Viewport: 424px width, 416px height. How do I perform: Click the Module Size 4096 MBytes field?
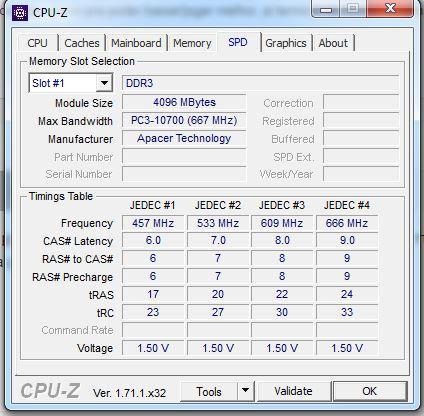click(x=184, y=102)
